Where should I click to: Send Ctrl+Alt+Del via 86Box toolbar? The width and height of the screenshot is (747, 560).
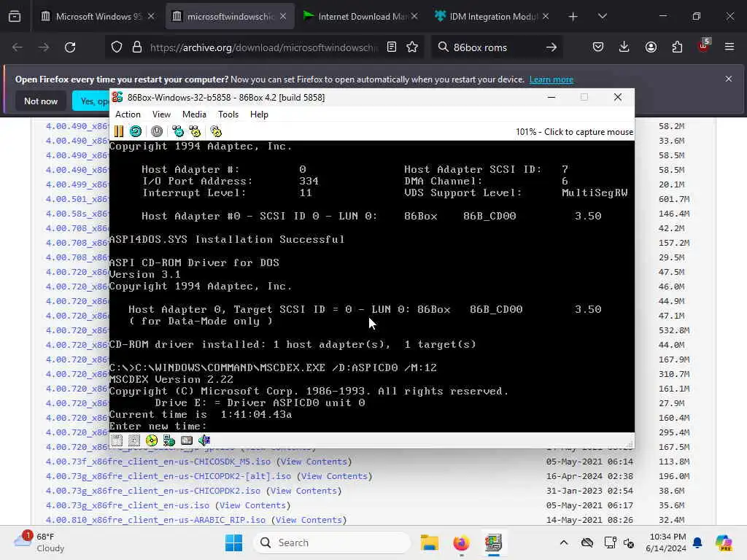tap(178, 131)
